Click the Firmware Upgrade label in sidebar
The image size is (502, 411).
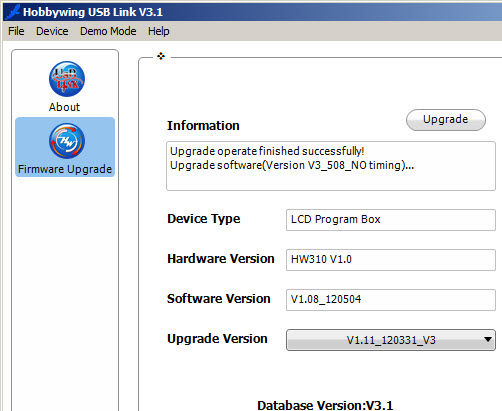click(x=65, y=169)
